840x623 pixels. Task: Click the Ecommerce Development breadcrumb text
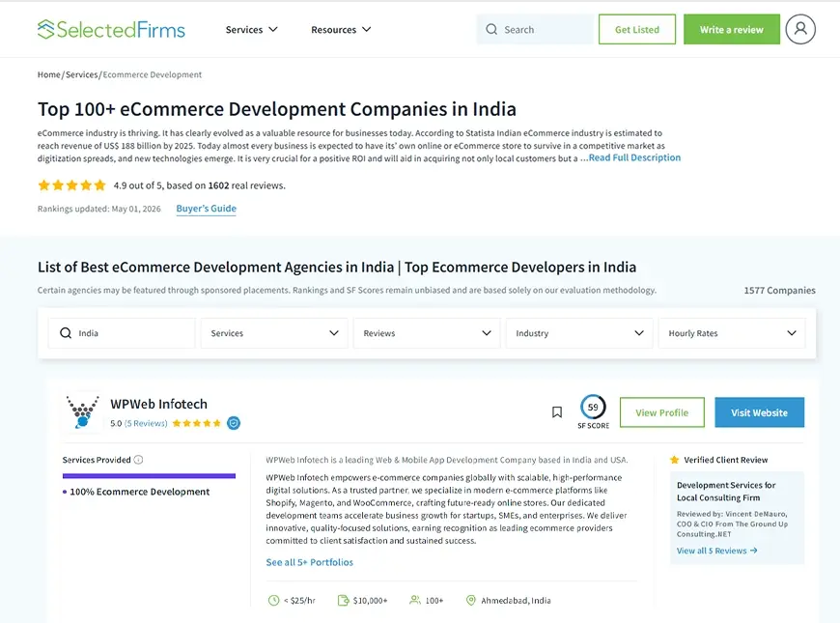pyautogui.click(x=153, y=74)
